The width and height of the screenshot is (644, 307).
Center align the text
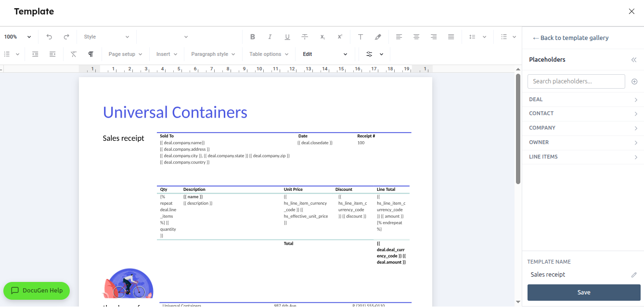tap(416, 37)
